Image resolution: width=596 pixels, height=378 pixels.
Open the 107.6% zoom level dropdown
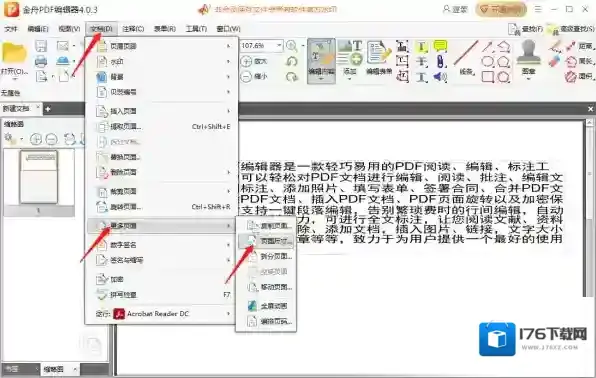pyautogui.click(x=279, y=46)
